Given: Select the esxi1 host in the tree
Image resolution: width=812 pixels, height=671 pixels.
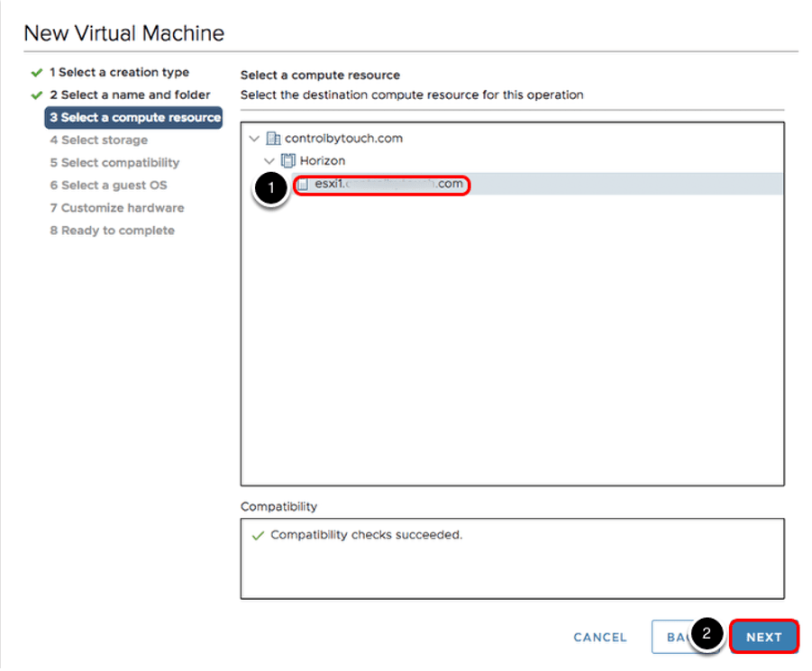Looking at the screenshot, I should (389, 185).
